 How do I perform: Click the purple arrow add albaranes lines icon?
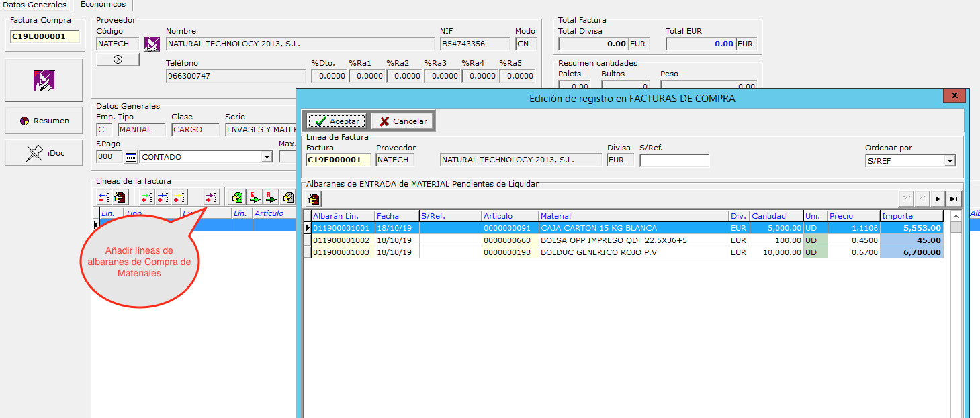(212, 197)
